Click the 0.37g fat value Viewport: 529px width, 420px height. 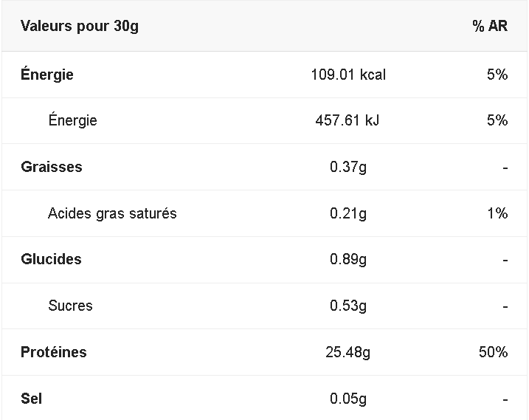tap(348, 167)
